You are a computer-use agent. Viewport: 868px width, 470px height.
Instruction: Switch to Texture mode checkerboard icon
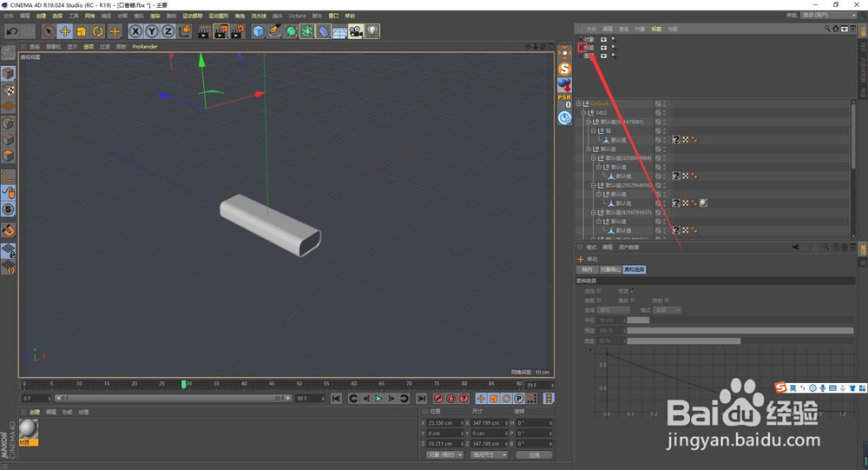click(9, 89)
